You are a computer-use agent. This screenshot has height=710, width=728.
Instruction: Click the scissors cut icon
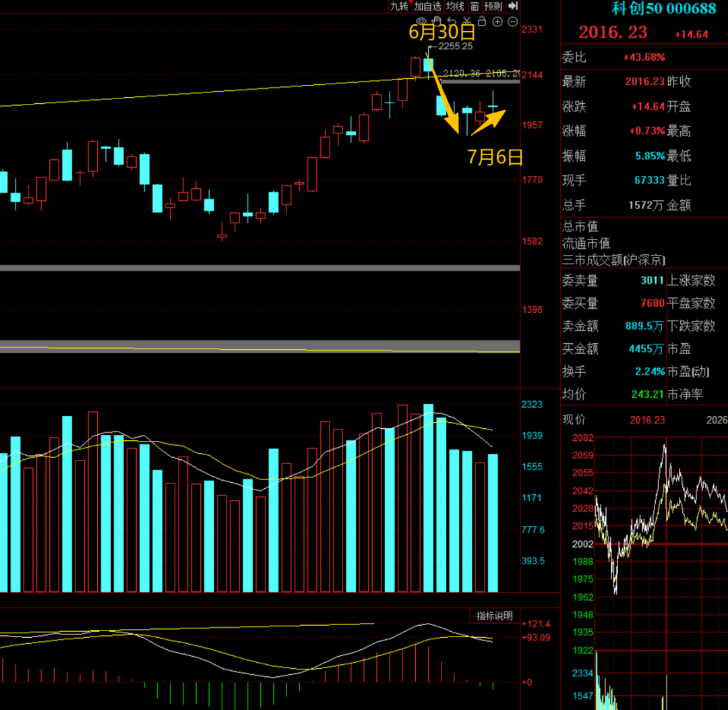coord(466,22)
